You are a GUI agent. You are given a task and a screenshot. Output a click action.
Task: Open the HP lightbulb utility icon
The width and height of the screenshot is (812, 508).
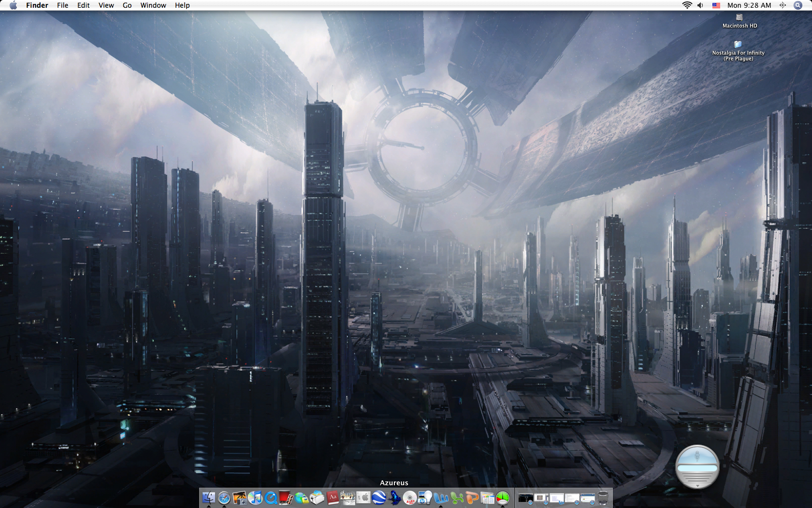(425, 497)
